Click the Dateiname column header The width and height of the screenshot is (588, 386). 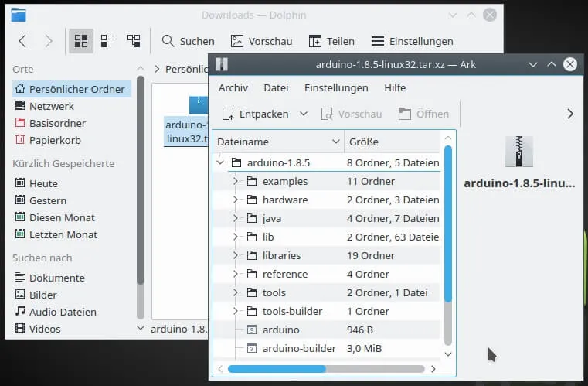coord(243,142)
